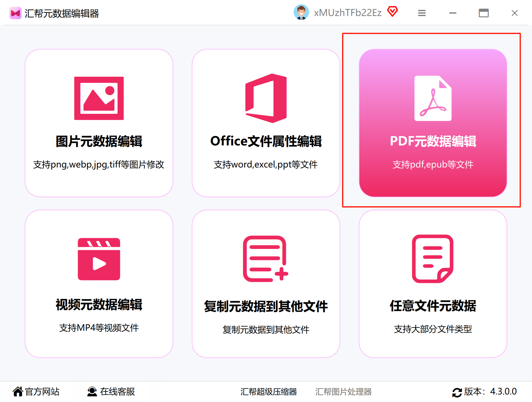Select Office文件属性编辑 title
532x402 pixels.
coord(266,141)
